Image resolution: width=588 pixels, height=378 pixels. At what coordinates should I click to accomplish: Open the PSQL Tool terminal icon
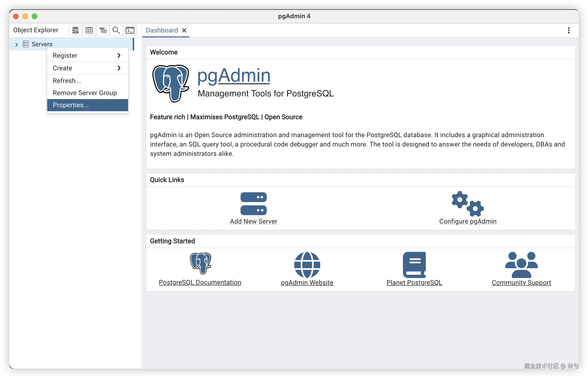point(130,30)
